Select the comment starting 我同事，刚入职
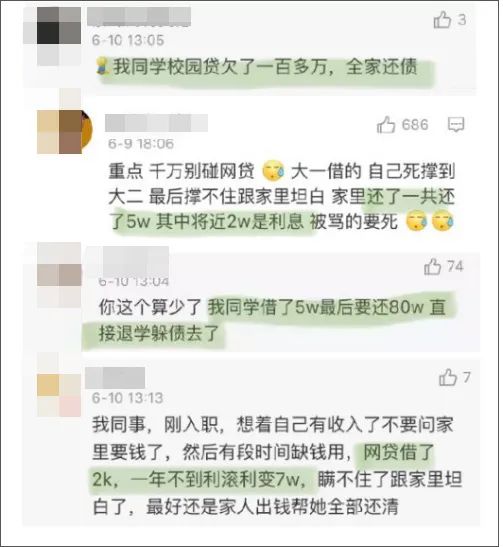This screenshot has height=547, width=503. coord(277,465)
